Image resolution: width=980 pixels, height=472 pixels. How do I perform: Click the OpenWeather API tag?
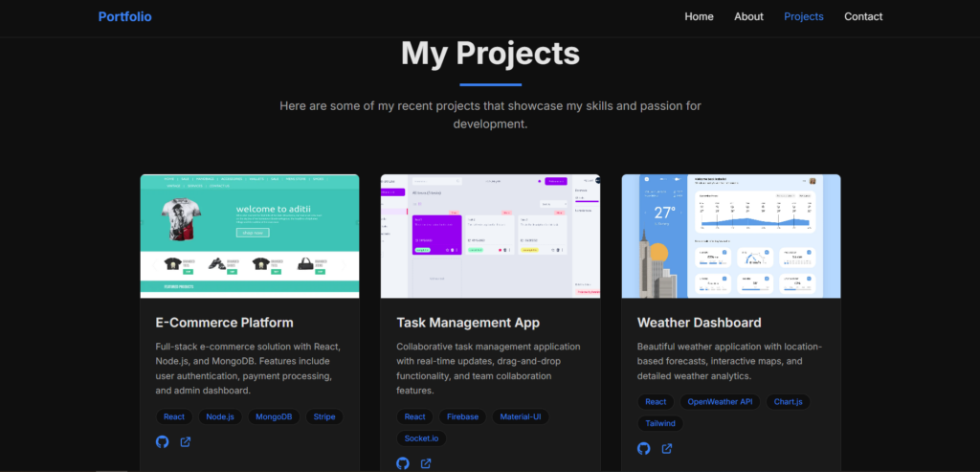[720, 402]
